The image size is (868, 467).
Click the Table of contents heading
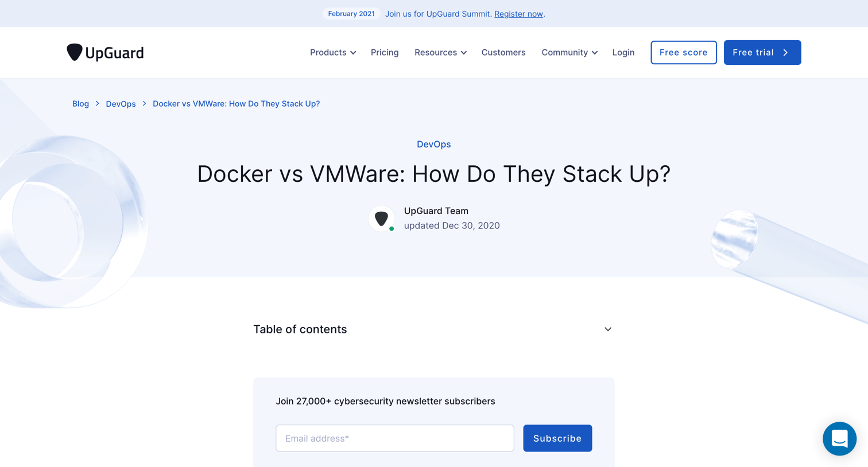pyautogui.click(x=300, y=329)
